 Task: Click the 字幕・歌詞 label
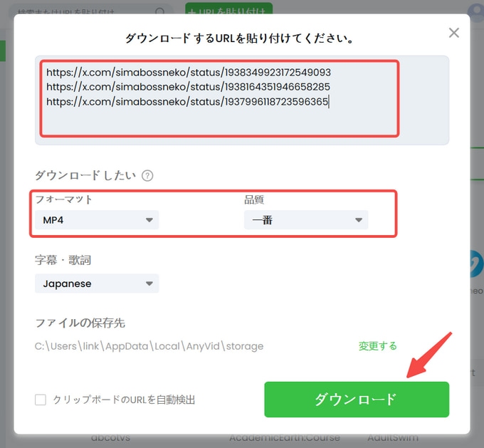click(x=63, y=260)
